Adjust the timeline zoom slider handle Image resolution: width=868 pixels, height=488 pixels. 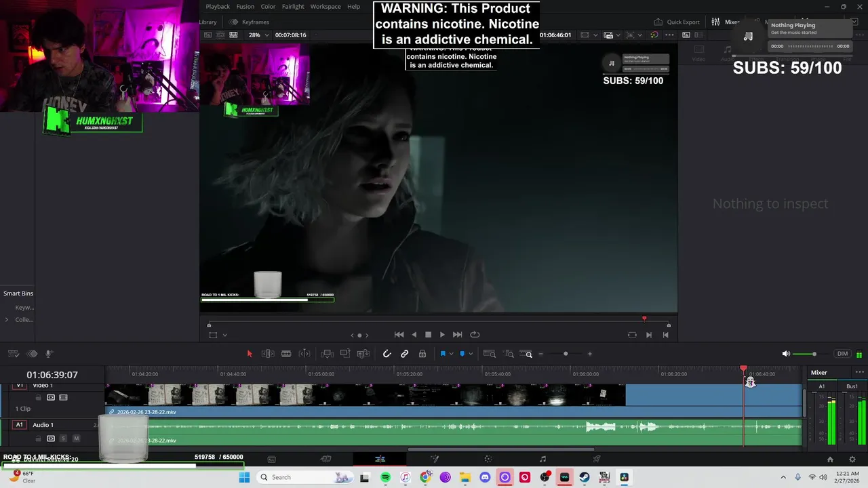coord(566,354)
